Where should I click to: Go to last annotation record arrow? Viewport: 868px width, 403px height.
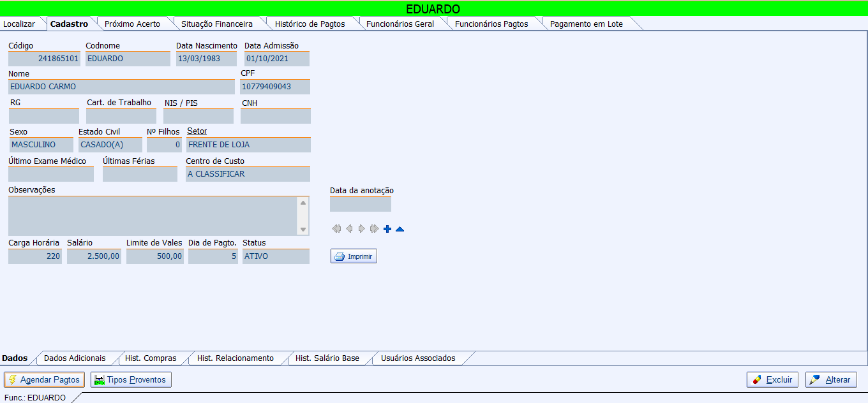click(375, 229)
